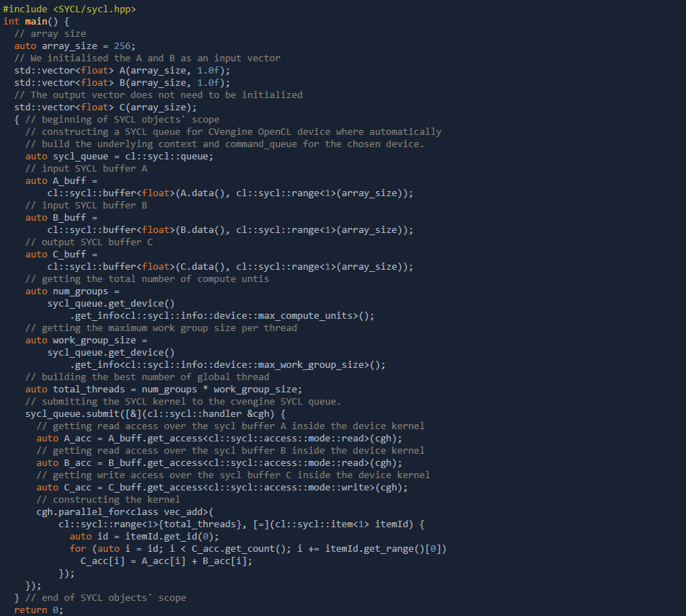The height and width of the screenshot is (616, 686).
Task: Click the comment 'beginning of SYCL objects' scope'
Action: [130, 119]
